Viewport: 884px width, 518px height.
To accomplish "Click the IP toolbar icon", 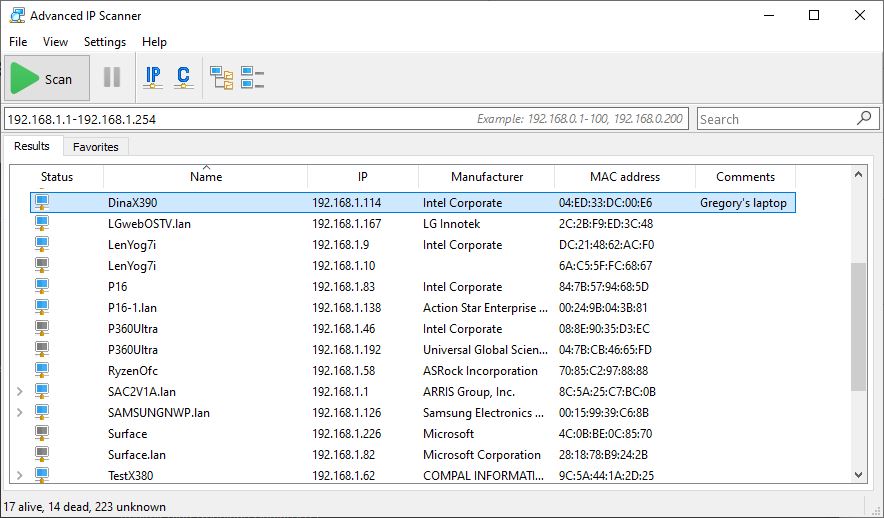I will tap(153, 77).
